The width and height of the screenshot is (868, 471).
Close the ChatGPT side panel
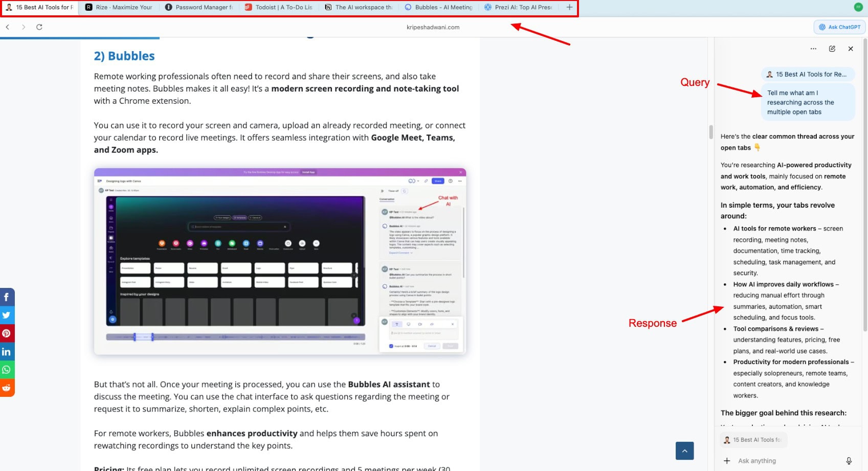[x=851, y=49]
